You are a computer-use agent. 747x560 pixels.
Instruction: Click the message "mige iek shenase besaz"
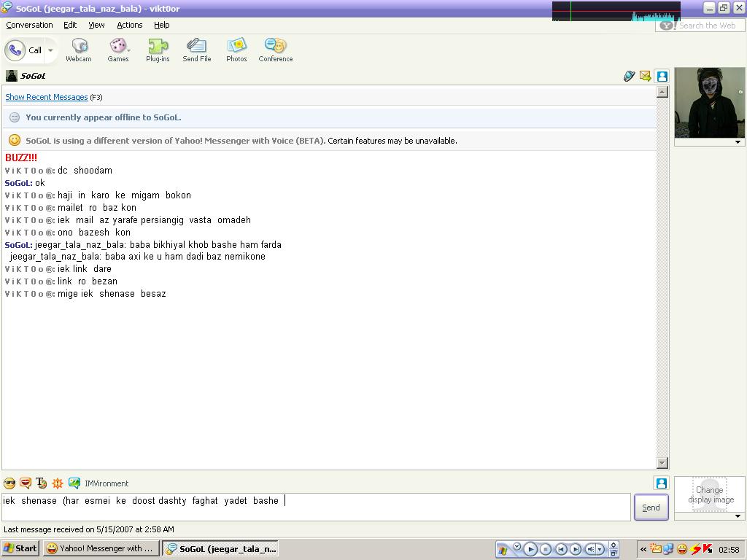[x=112, y=294]
